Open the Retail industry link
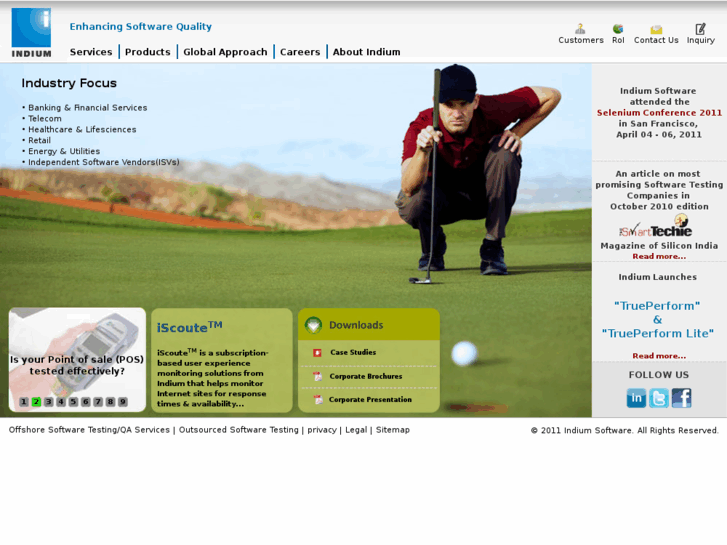The height and width of the screenshot is (545, 727). [x=39, y=141]
